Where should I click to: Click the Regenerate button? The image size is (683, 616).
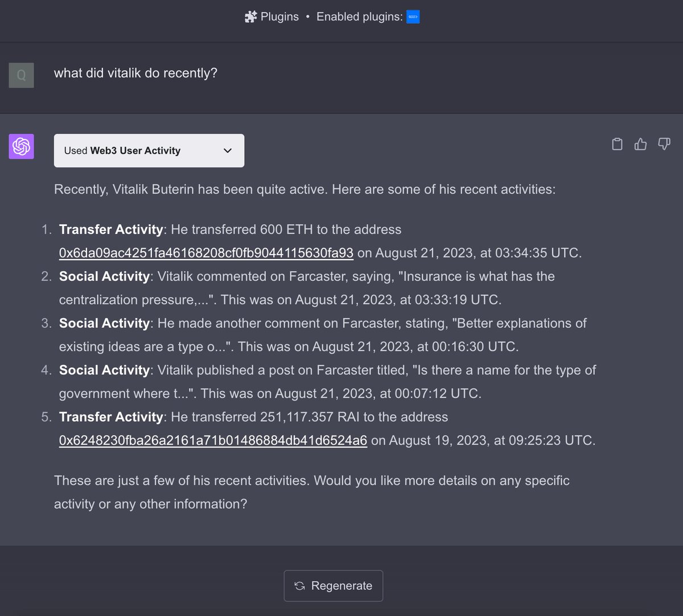tap(334, 586)
